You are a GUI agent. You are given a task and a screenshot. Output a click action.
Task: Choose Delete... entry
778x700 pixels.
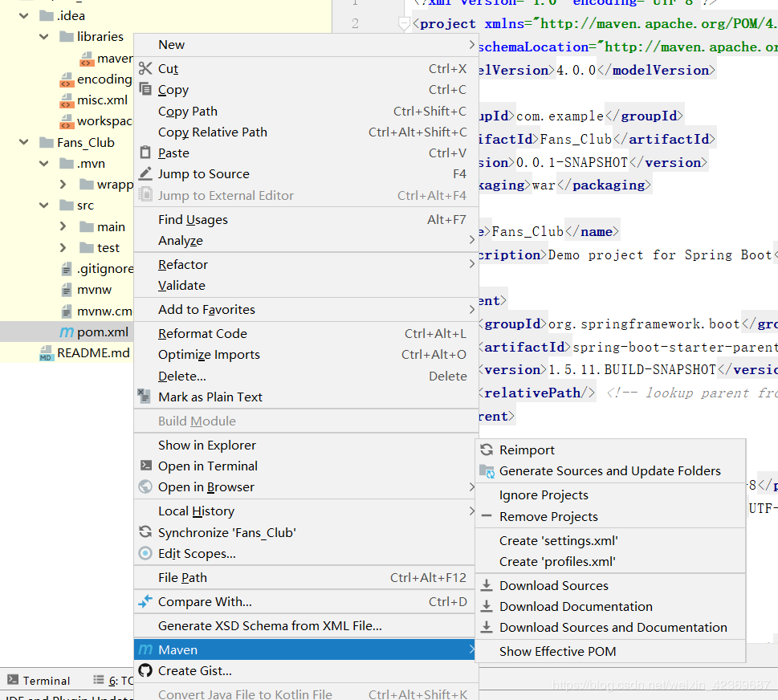coord(306,376)
